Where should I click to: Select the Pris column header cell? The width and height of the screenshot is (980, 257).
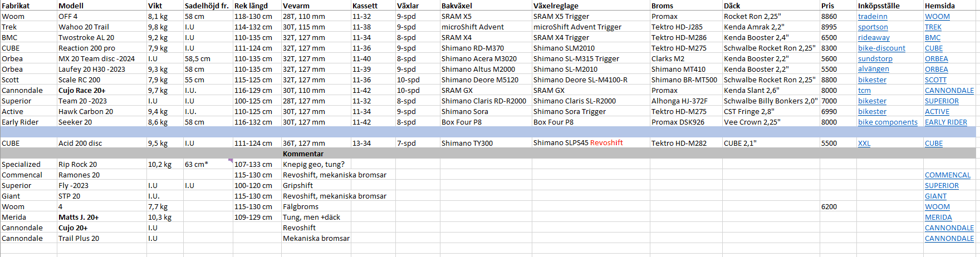click(x=827, y=6)
